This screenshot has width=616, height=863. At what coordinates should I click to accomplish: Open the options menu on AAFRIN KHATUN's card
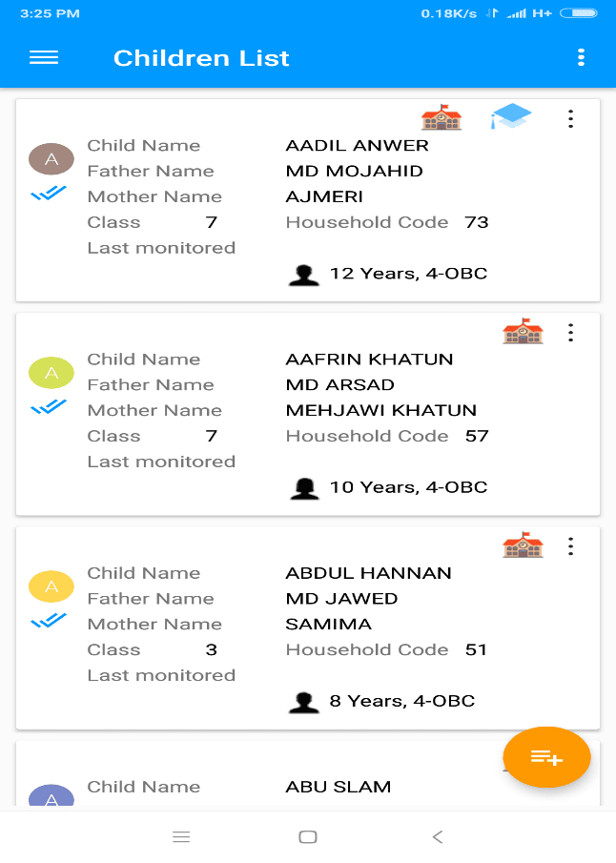[x=570, y=333]
